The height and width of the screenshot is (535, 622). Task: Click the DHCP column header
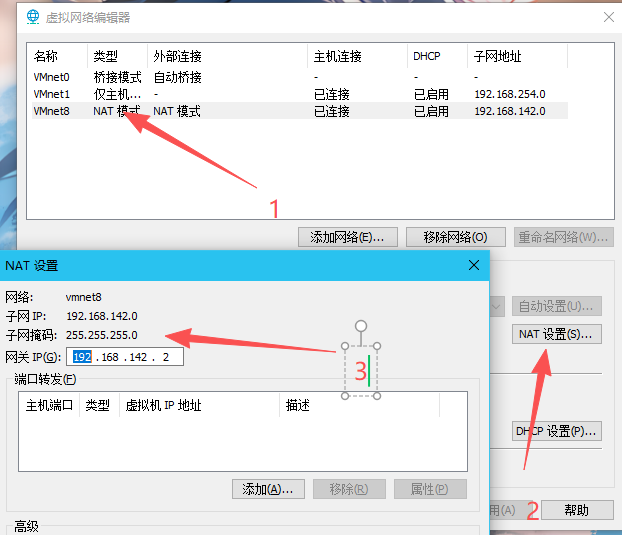point(425,57)
